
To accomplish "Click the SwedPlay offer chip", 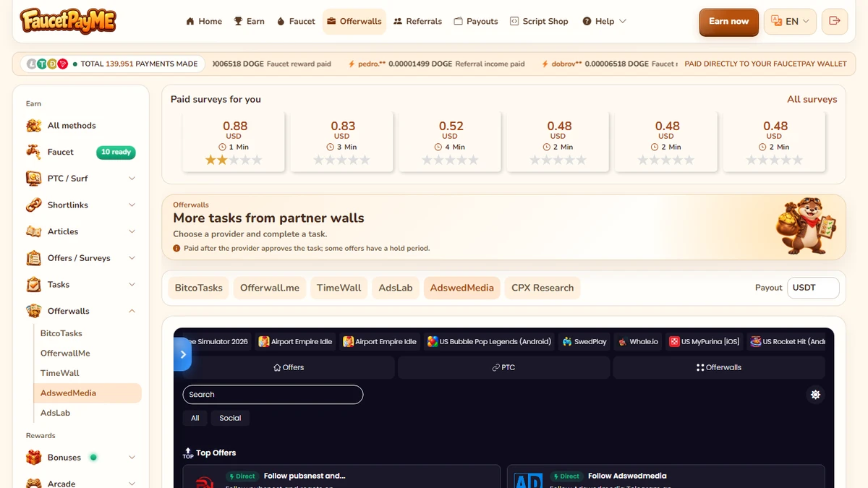I will point(583,341).
